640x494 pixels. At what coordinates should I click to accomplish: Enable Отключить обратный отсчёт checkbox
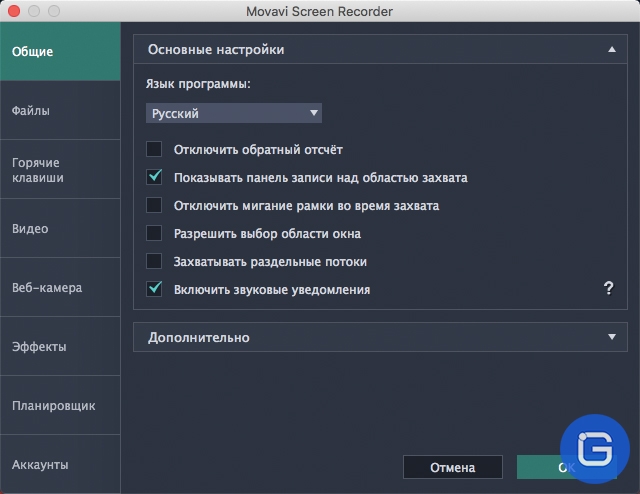154,149
